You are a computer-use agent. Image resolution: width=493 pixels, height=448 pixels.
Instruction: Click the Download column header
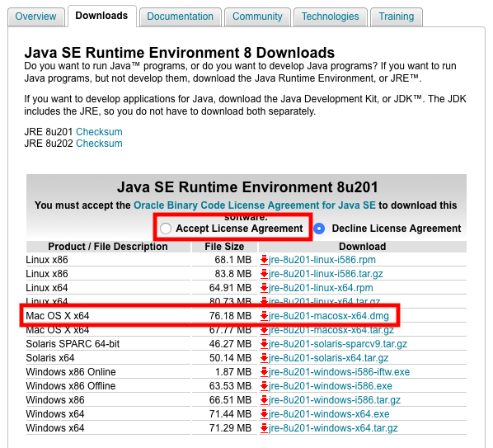tap(363, 247)
